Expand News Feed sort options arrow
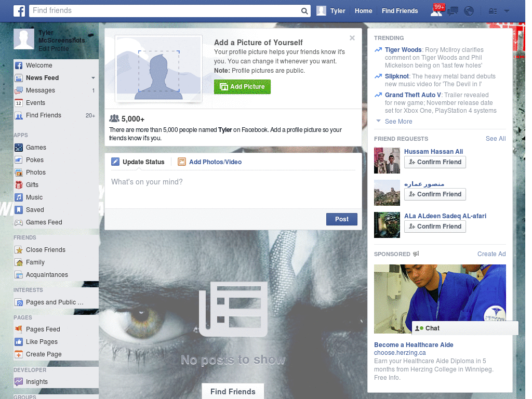The image size is (532, 399). tap(93, 78)
